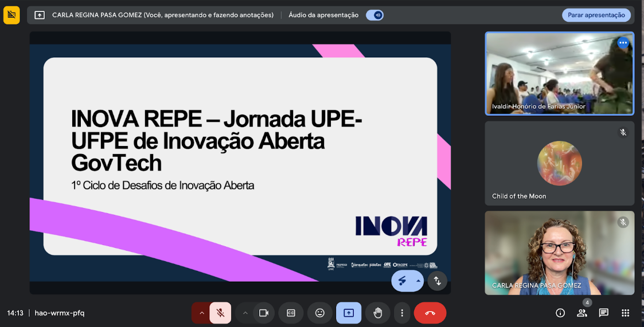Open audio settings arrow beside microphone

201,313
